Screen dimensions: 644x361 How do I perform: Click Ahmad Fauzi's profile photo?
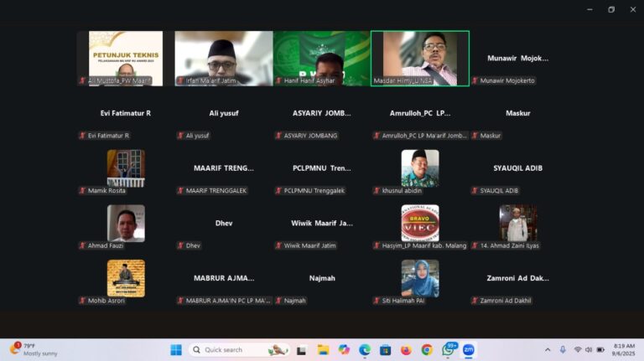[x=126, y=224]
